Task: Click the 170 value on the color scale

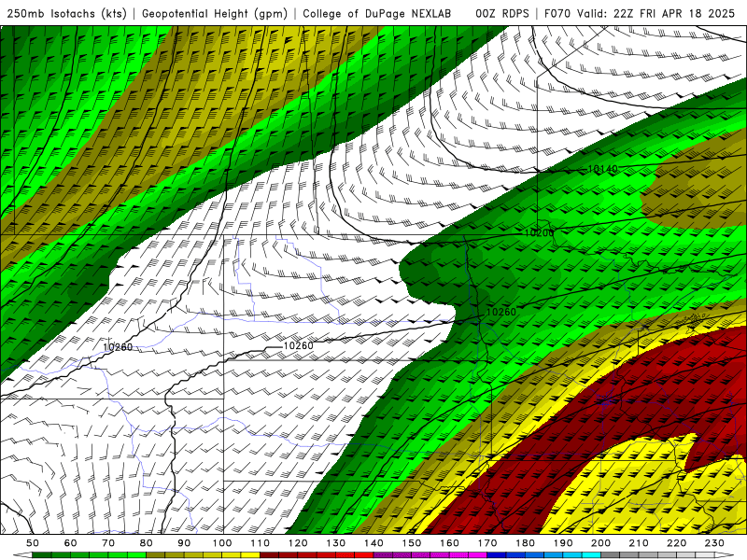Action: pyautogui.click(x=487, y=543)
